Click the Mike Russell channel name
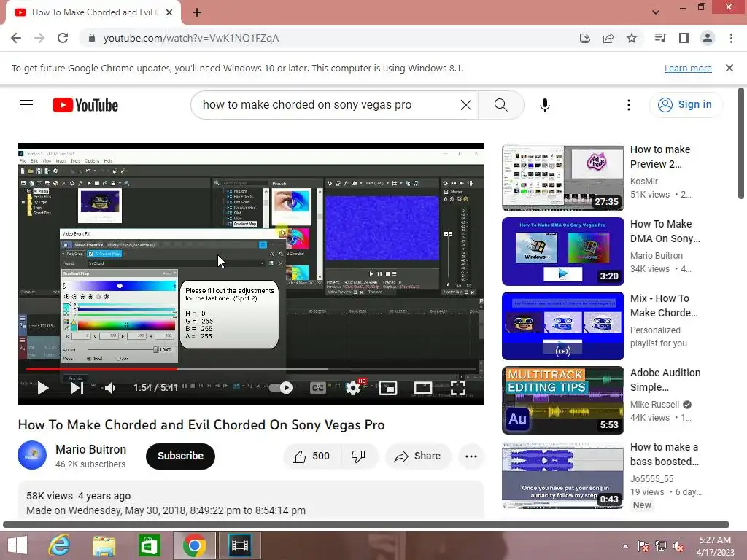747x560 pixels. tap(654, 404)
